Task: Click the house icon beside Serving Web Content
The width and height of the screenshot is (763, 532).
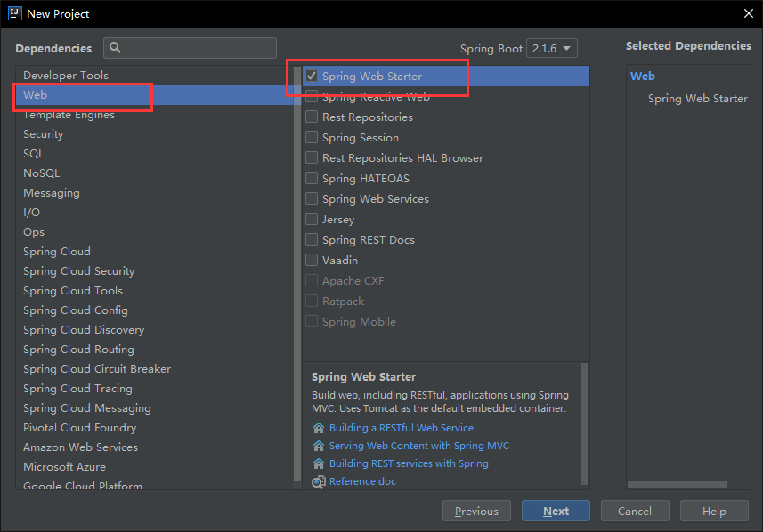Action: [x=319, y=446]
